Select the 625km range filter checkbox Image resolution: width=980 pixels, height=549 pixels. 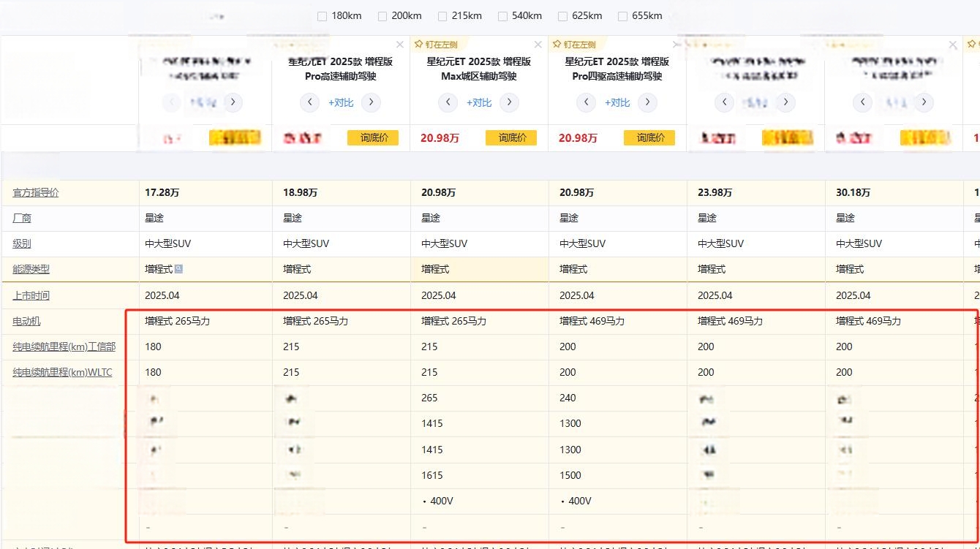pos(562,16)
